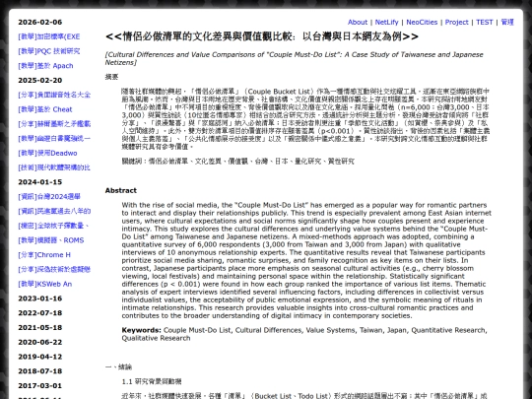Open the [教學]模擬器、ROMS article

(51, 240)
